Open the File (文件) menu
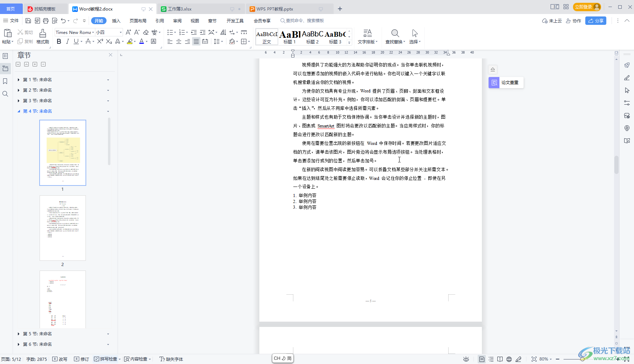This screenshot has width=634, height=364. coord(11,21)
